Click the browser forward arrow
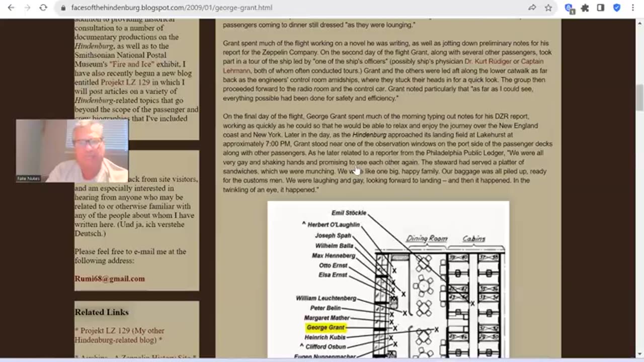The height and width of the screenshot is (362, 644). pos(27,8)
